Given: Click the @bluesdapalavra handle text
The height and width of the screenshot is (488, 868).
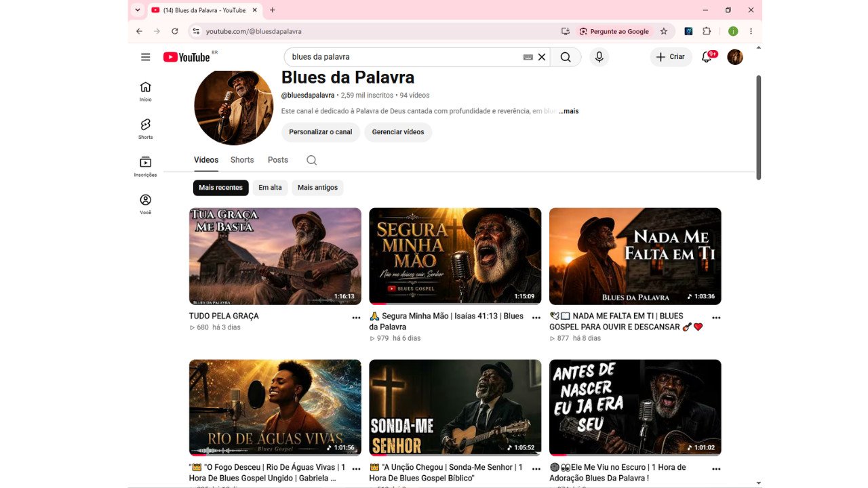Looking at the screenshot, I should [308, 96].
